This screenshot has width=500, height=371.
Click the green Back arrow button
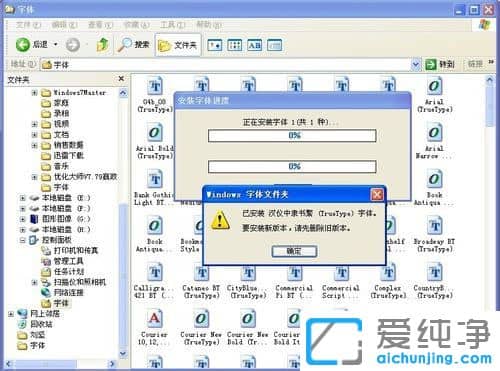(22, 44)
